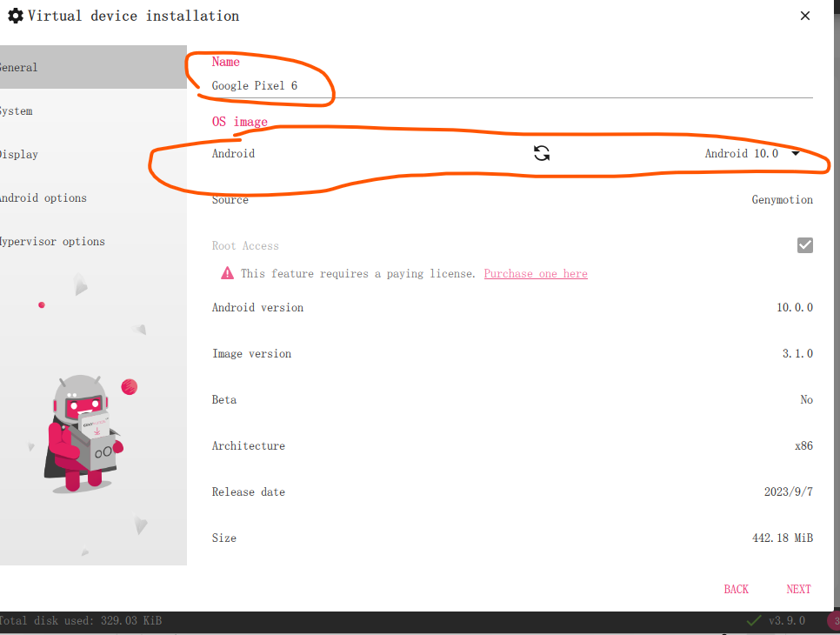840x635 pixels.
Task: Switch to the System tab
Action: (x=93, y=111)
